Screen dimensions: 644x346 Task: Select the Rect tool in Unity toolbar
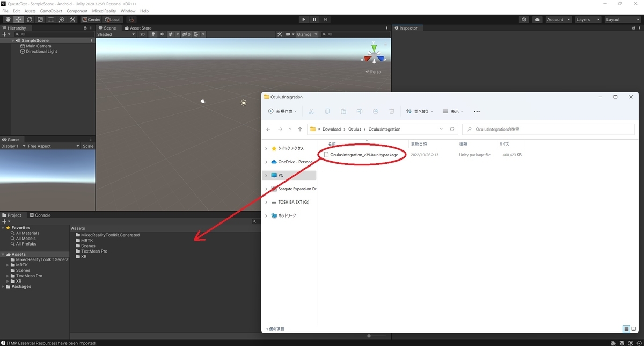click(50, 19)
